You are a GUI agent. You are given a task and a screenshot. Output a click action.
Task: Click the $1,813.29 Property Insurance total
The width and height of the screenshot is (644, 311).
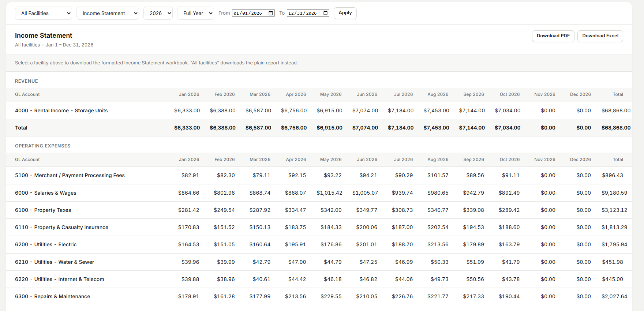[x=614, y=227]
